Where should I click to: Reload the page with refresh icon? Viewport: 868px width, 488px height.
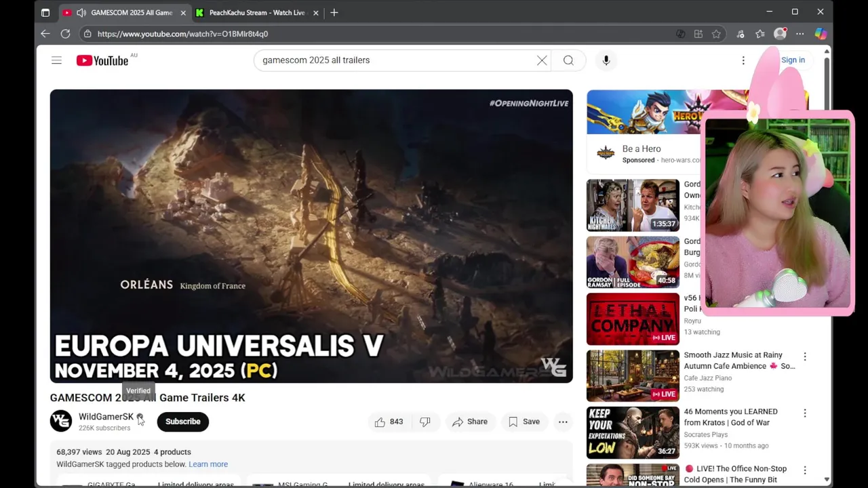click(x=65, y=33)
